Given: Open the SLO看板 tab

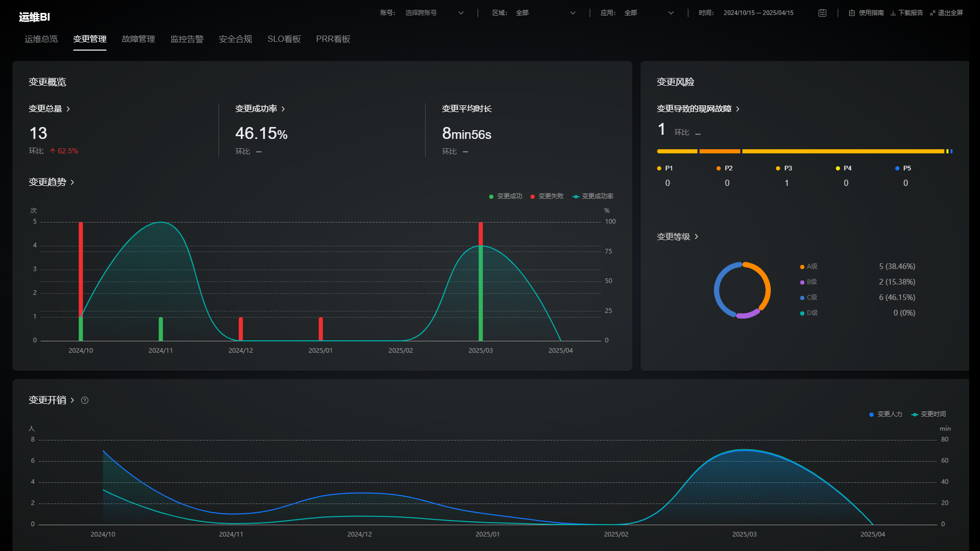Looking at the screenshot, I should (x=284, y=39).
